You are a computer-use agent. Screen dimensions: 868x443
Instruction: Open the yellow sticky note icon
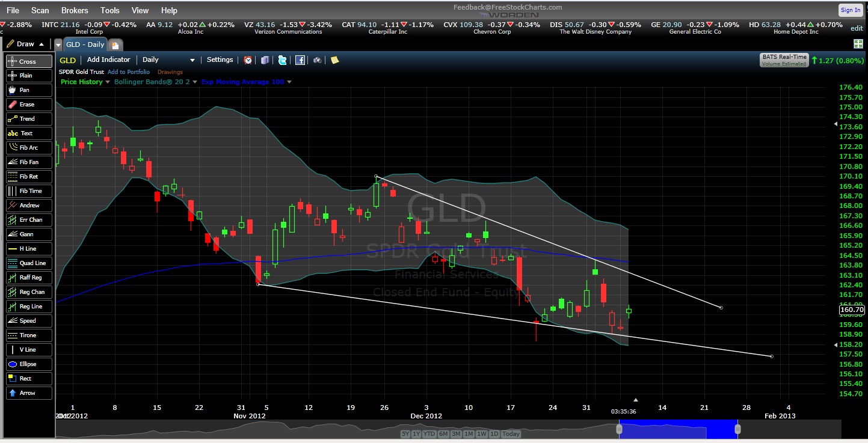pos(335,60)
